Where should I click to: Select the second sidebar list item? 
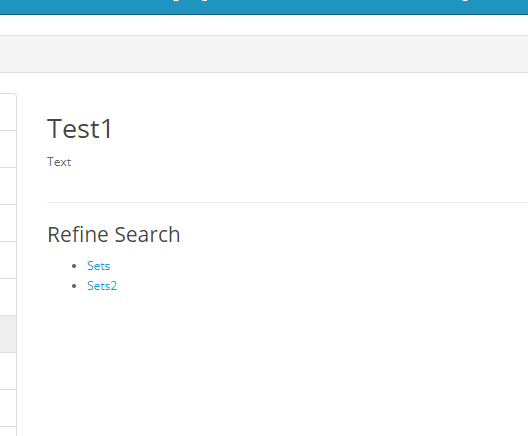pos(8,149)
